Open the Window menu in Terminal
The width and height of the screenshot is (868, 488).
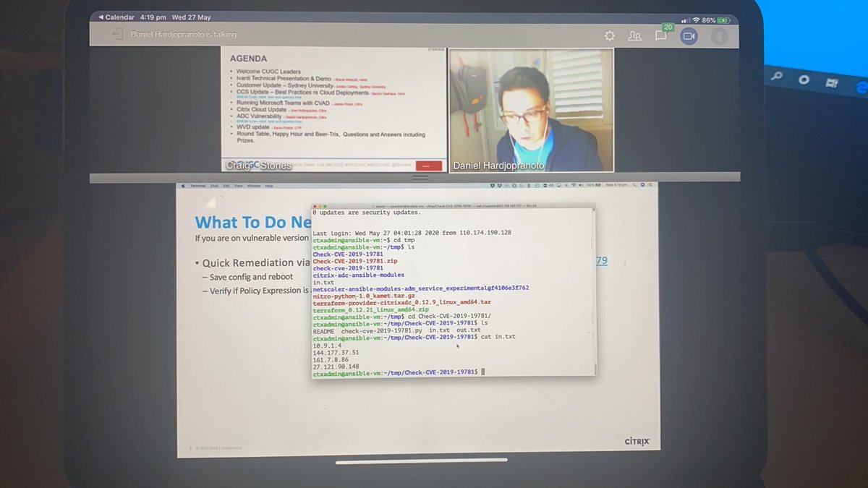(x=254, y=186)
